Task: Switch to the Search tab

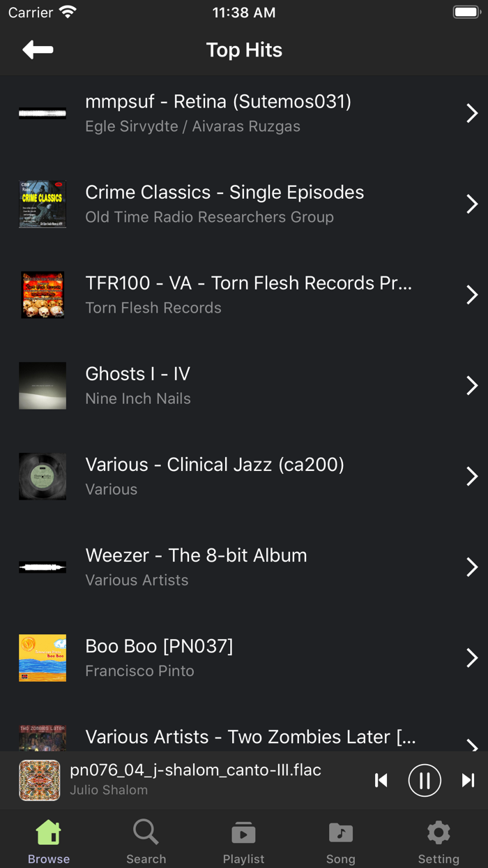Action: pos(146,839)
